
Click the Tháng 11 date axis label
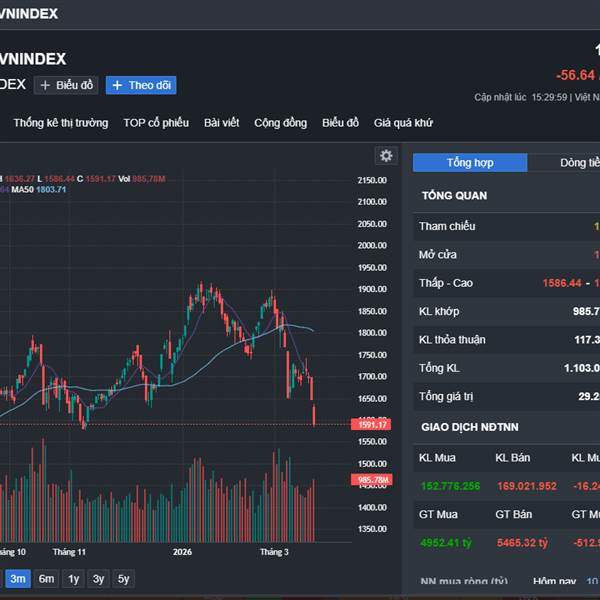[69, 552]
